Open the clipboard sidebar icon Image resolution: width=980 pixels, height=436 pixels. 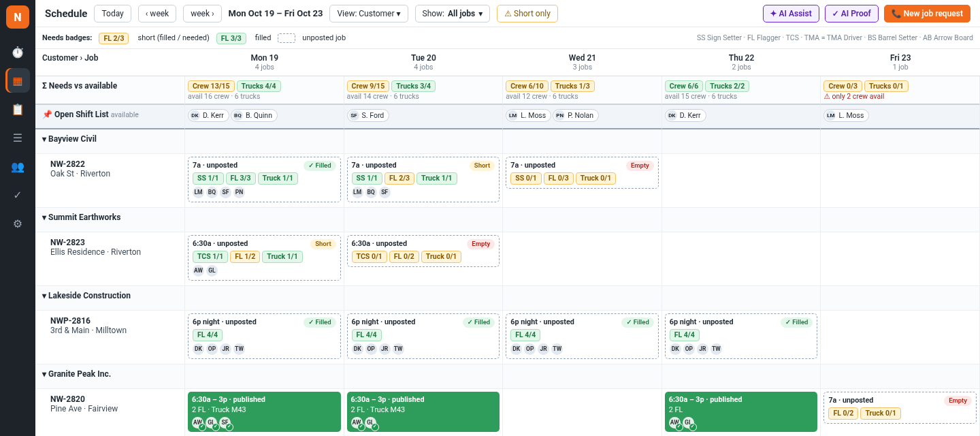tap(18, 109)
